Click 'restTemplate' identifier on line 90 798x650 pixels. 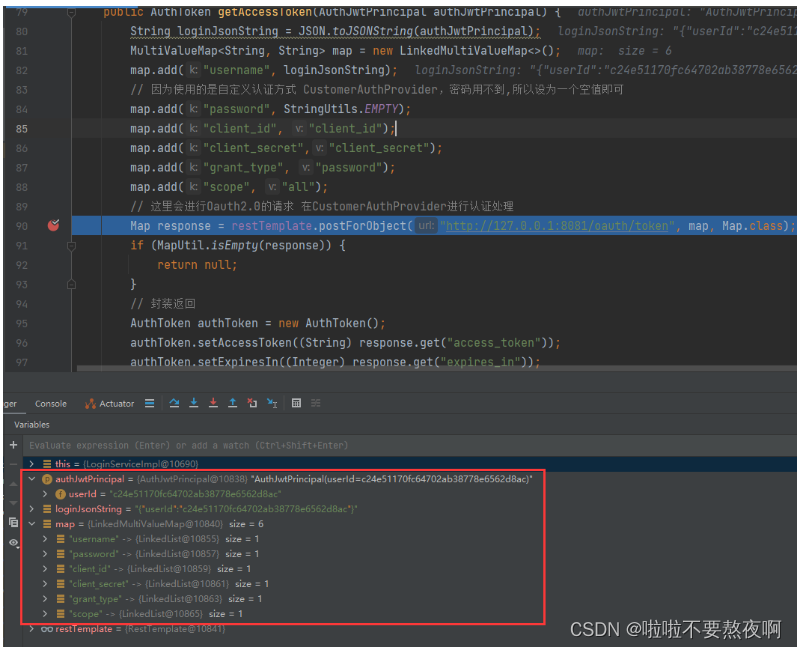point(271,225)
